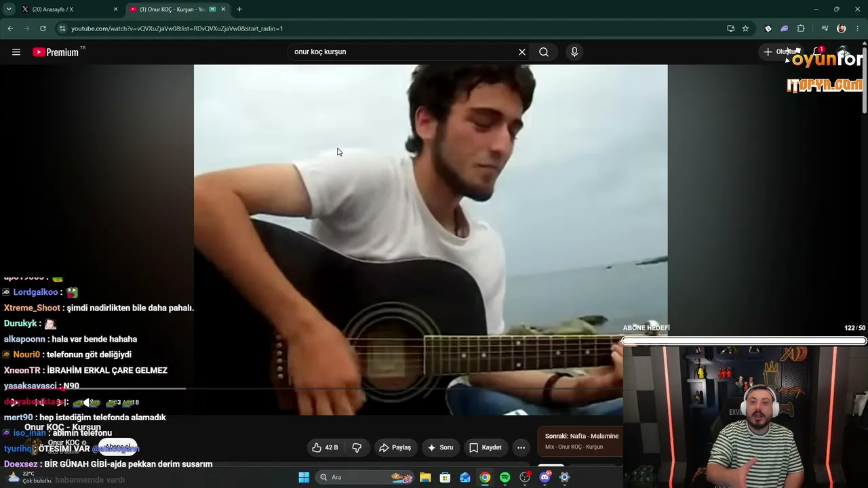Open the Onur KOÇ channel avatar
The image size is (868, 488).
coord(34,445)
